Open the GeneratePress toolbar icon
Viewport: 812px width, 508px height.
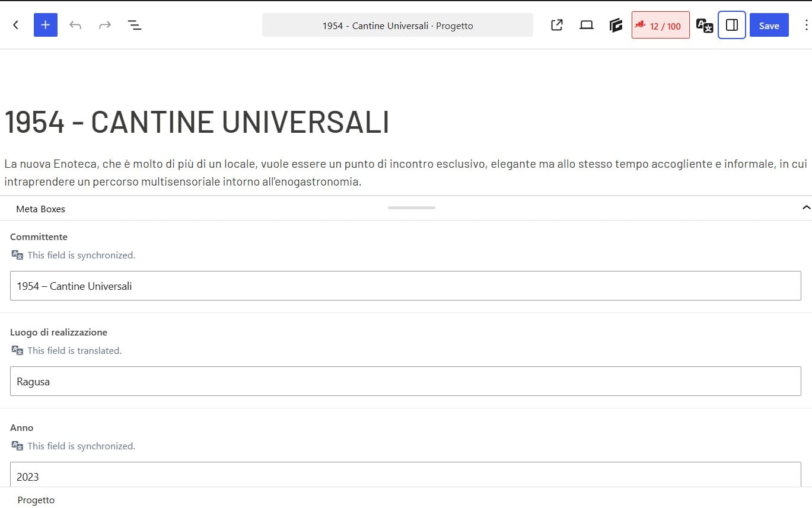coord(616,25)
